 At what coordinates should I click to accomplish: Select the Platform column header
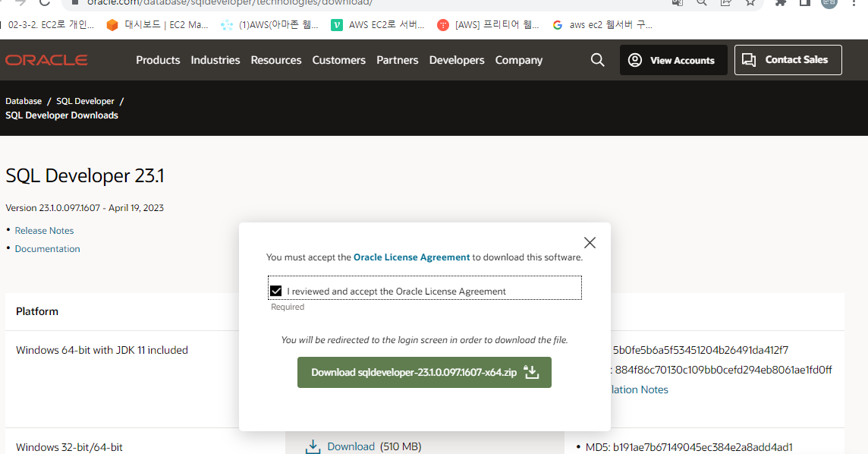tap(37, 311)
